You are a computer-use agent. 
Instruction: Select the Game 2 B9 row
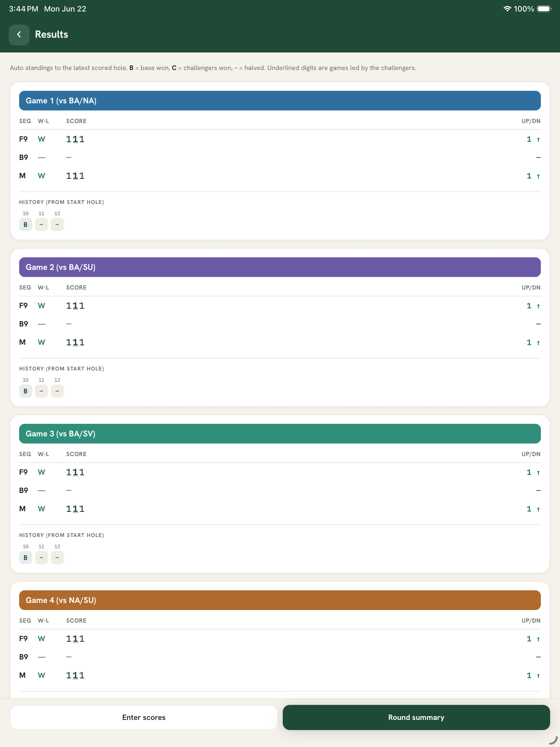click(x=280, y=324)
